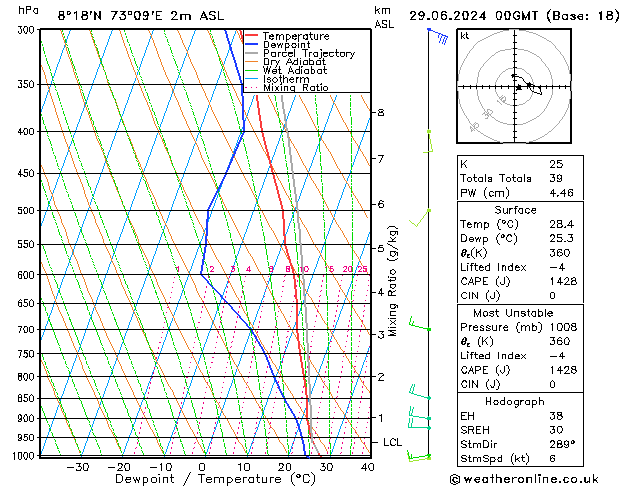
Task: Click the 500 hPa pressure axis label
Action: point(26,211)
